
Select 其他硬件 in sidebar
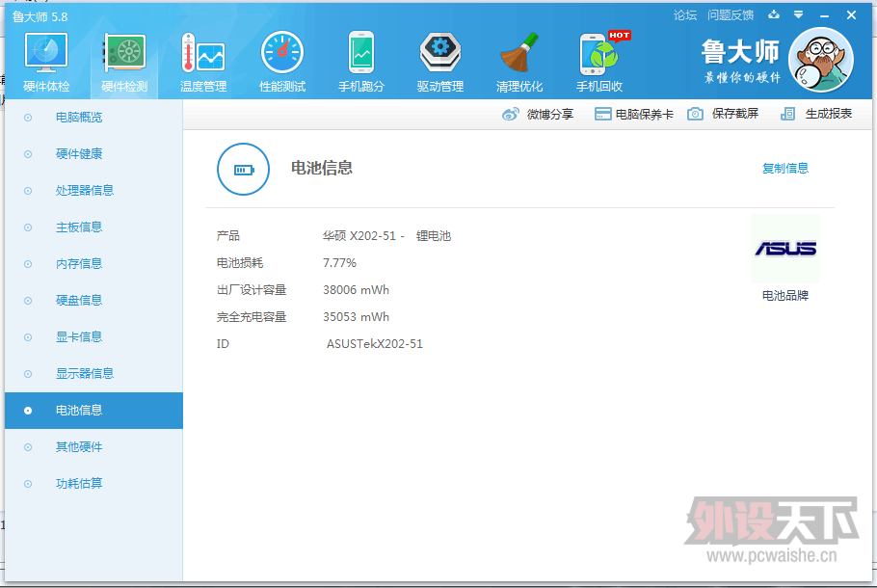pos(94,447)
